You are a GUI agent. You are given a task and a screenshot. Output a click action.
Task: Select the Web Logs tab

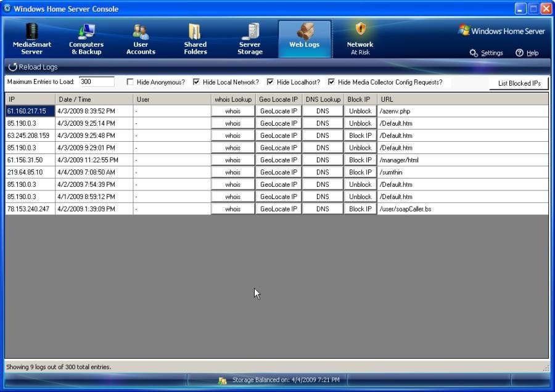pos(305,39)
